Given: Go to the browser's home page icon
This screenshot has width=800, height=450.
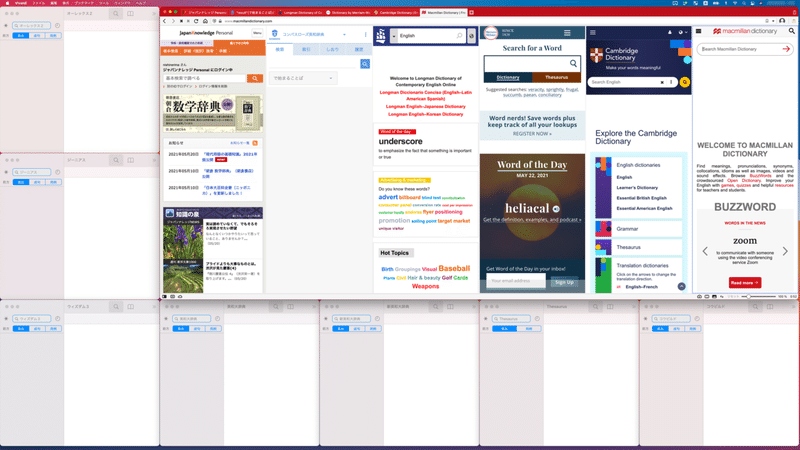Looking at the screenshot, I should [x=205, y=21].
